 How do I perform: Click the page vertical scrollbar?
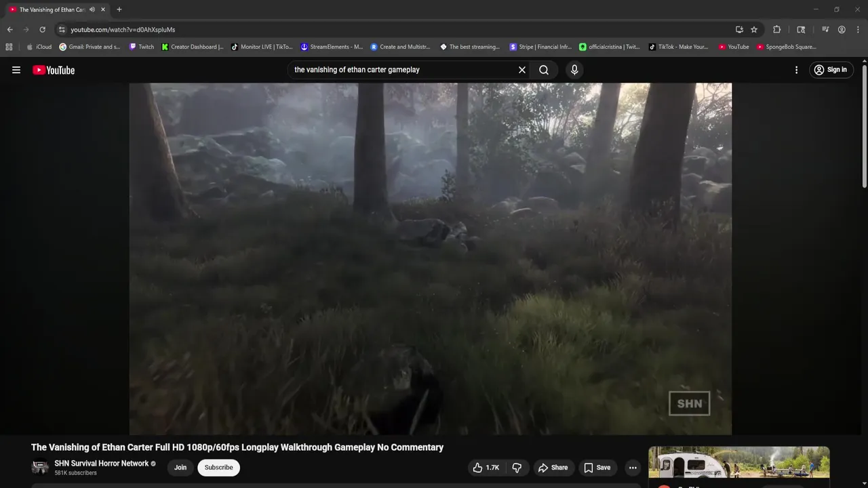pos(864,127)
